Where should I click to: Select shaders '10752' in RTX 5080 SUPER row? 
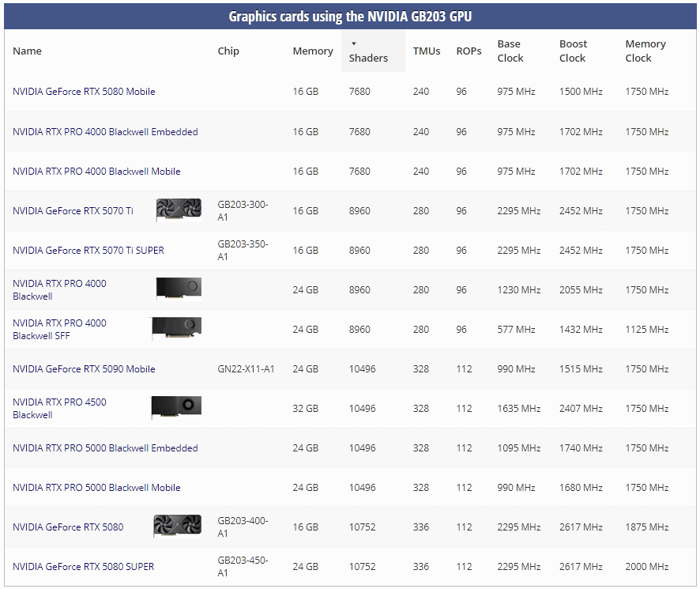click(362, 567)
